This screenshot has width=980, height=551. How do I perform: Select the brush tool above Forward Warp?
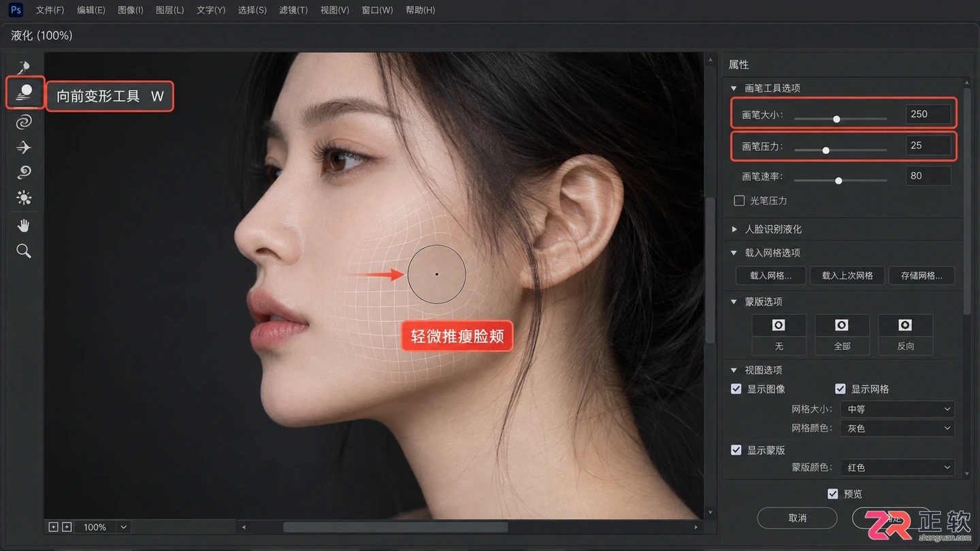click(24, 67)
